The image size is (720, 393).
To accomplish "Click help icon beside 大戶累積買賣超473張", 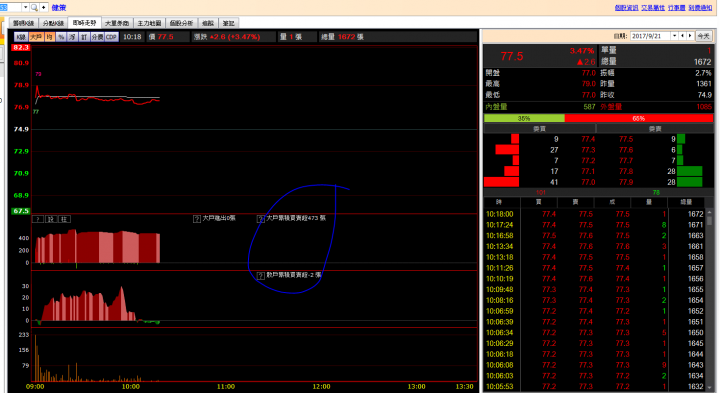I will tap(260, 219).
